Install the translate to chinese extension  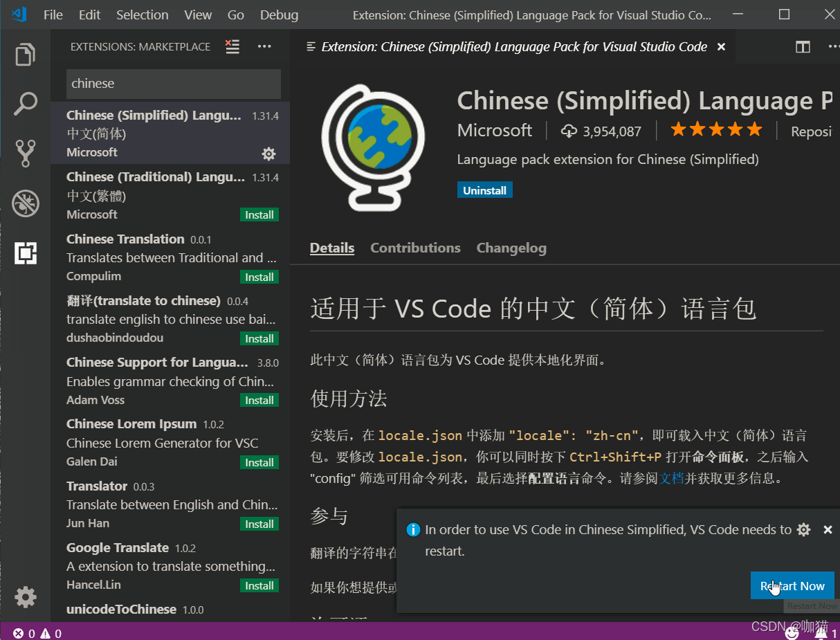(259, 338)
